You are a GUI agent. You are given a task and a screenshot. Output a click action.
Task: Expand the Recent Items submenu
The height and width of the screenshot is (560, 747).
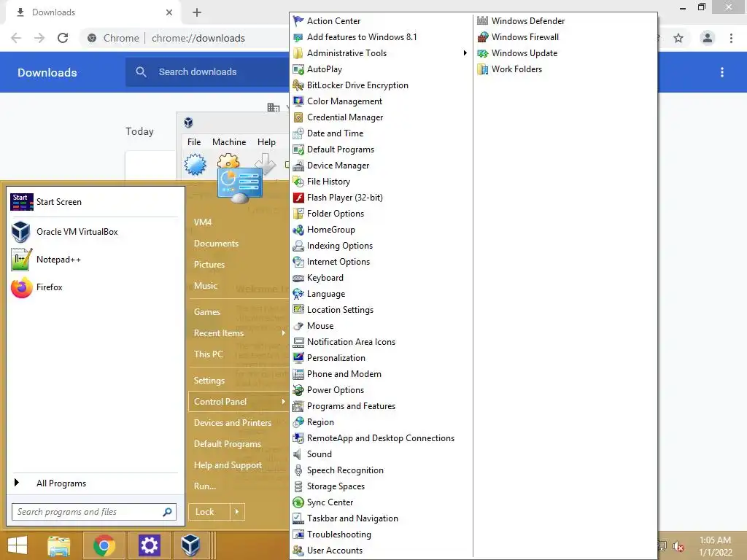(284, 332)
